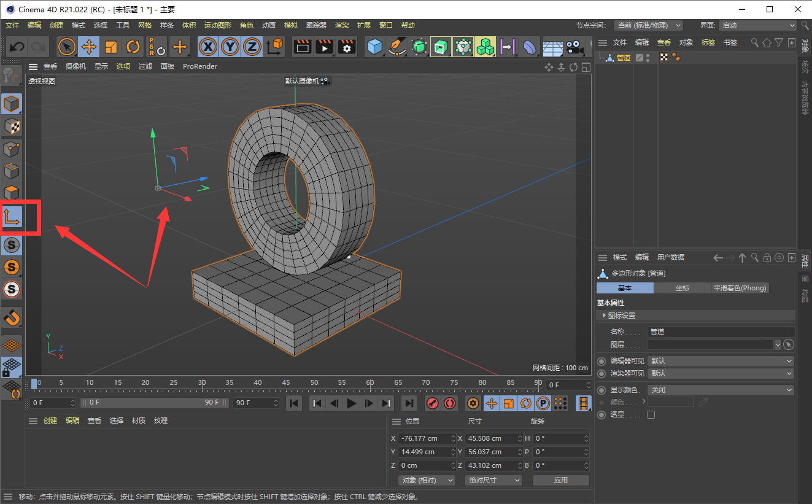Add a Cube primitive object

coord(375,47)
